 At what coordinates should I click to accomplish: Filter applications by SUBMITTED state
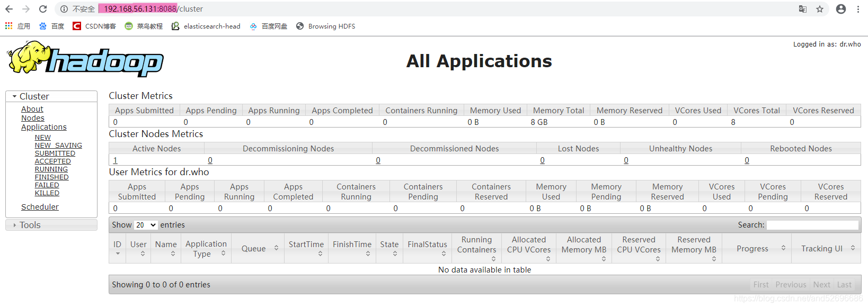pos(55,153)
